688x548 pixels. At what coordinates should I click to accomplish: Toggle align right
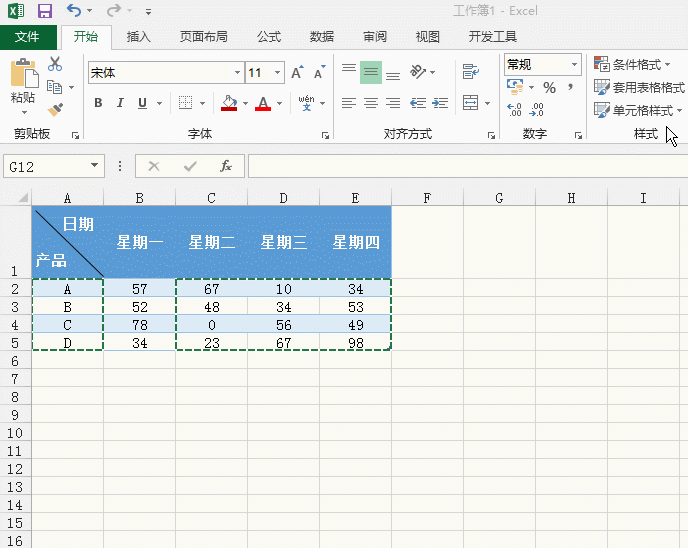tap(393, 103)
